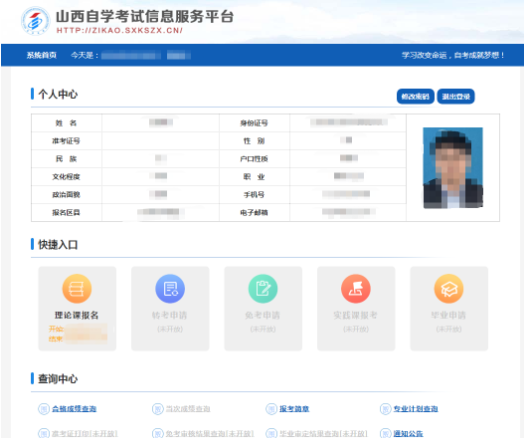Click the 快捷入口 section heading

pyautogui.click(x=58, y=245)
